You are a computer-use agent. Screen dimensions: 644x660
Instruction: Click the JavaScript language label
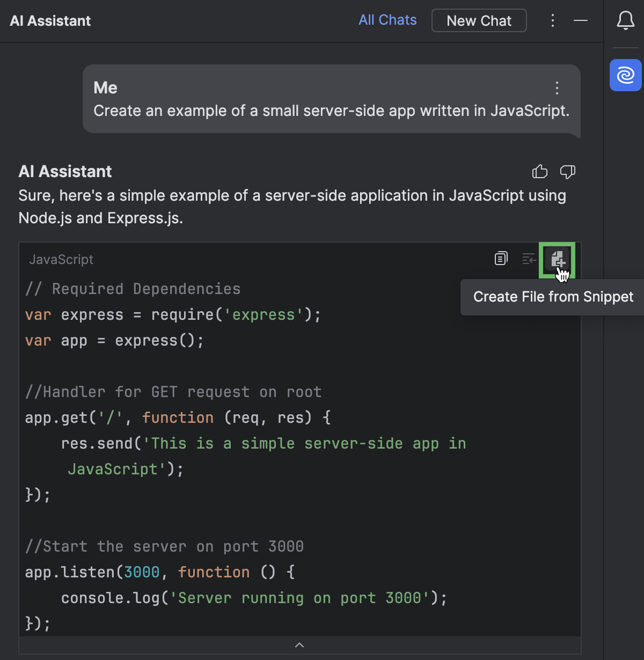(61, 260)
